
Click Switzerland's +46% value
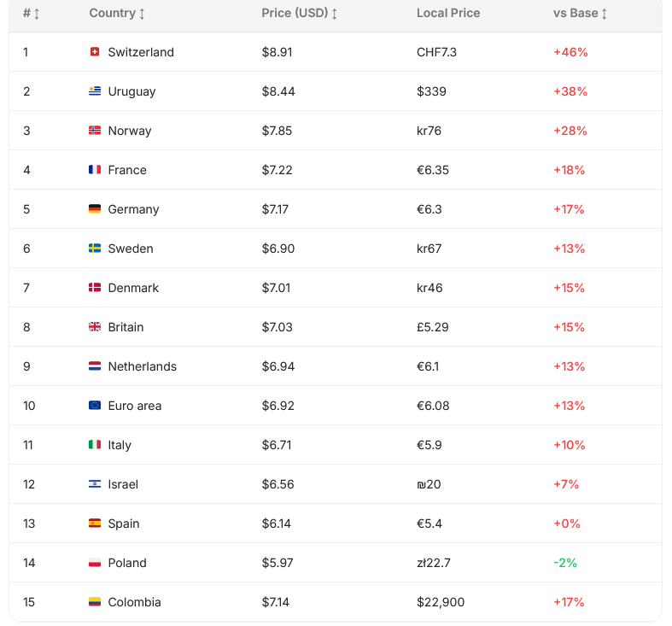[570, 52]
